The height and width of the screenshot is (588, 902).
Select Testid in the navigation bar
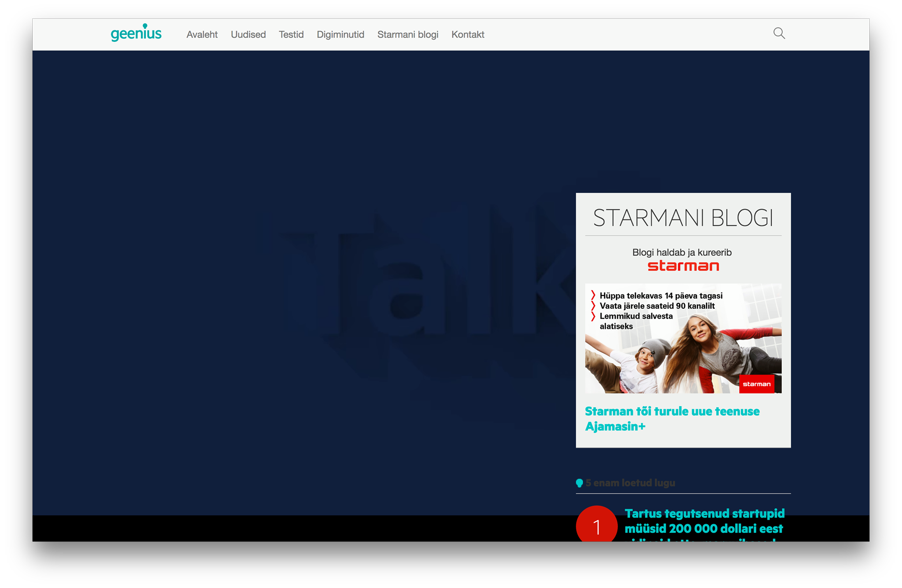[291, 34]
